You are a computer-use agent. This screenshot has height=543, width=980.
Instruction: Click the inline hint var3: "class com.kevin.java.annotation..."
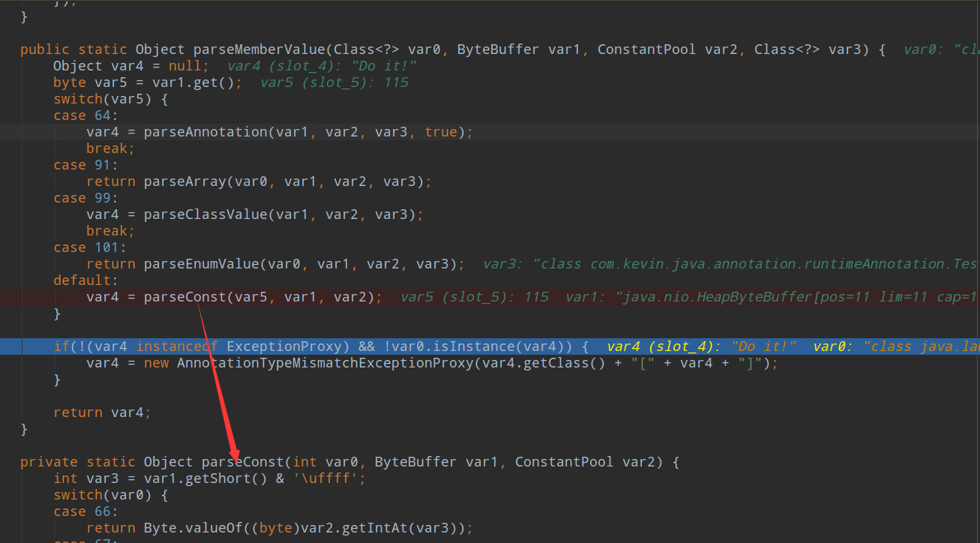[x=730, y=264]
